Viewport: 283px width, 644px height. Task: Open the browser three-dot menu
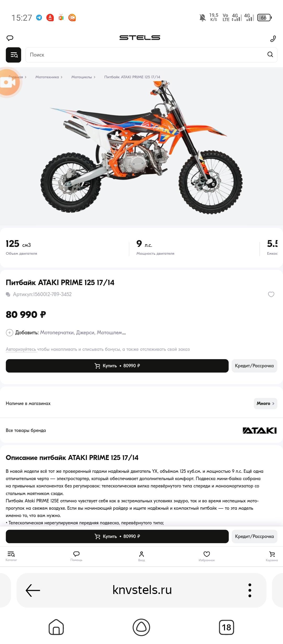pos(249,590)
